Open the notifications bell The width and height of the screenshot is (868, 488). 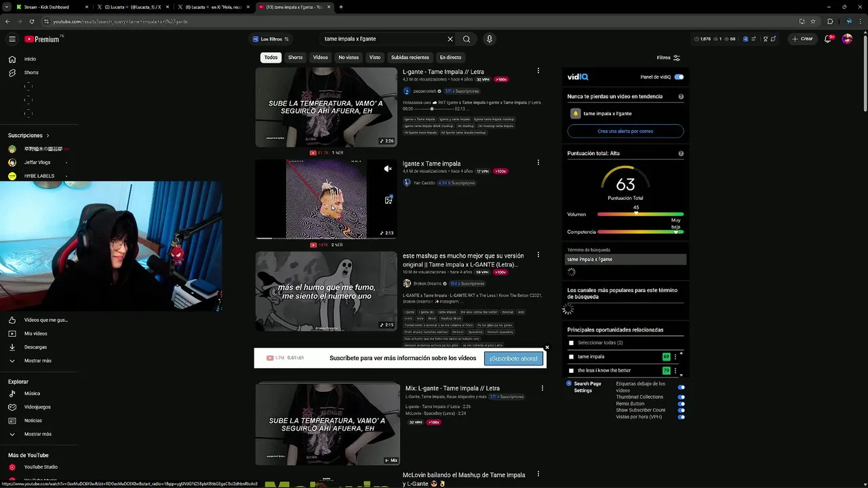point(828,39)
